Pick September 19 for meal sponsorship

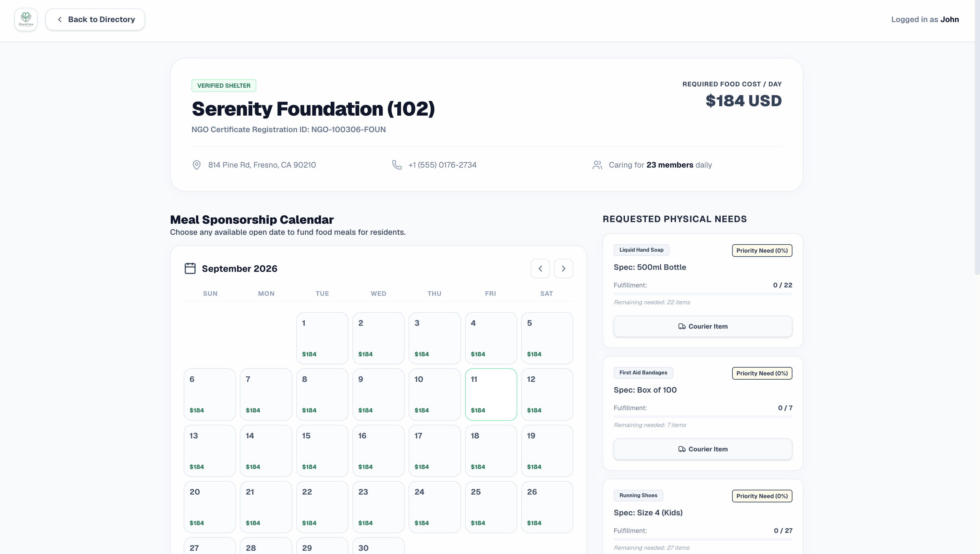547,451
